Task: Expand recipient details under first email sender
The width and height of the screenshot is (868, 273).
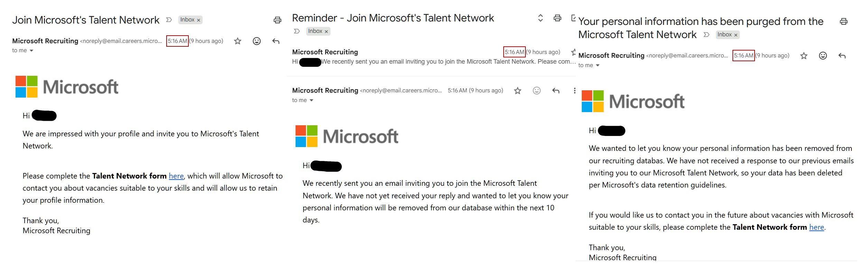Action: tap(31, 51)
